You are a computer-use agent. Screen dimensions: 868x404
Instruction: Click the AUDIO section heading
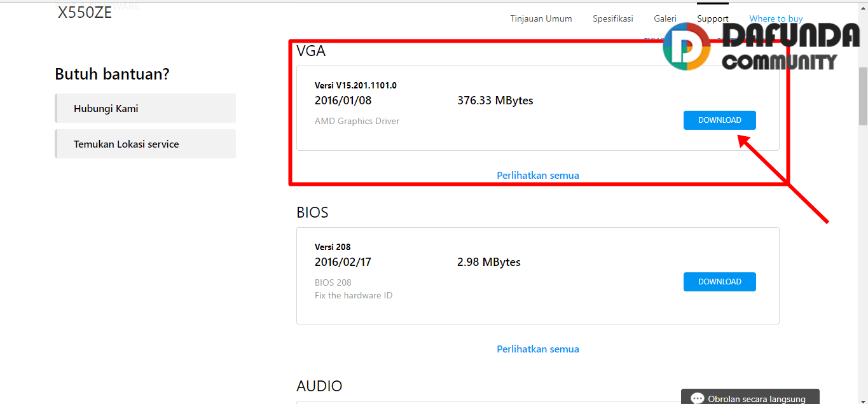319,386
